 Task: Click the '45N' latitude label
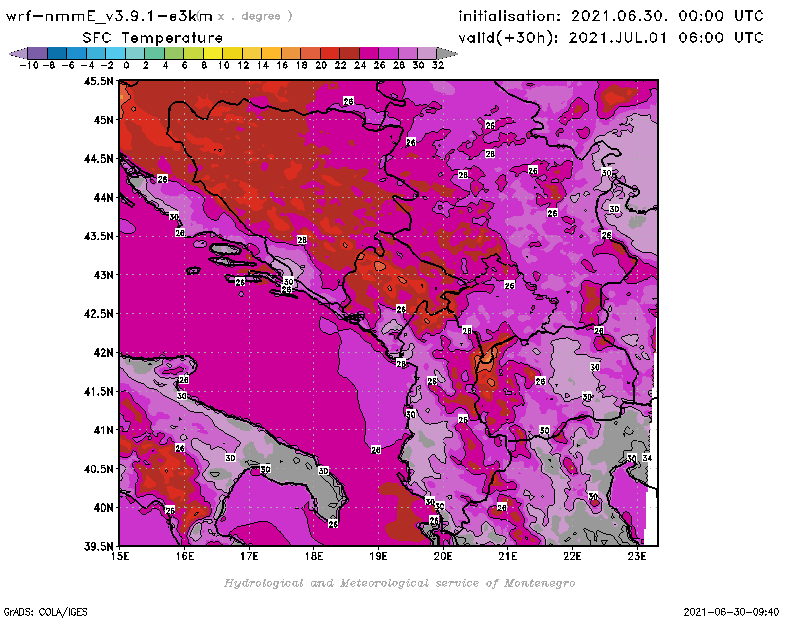[x=104, y=120]
